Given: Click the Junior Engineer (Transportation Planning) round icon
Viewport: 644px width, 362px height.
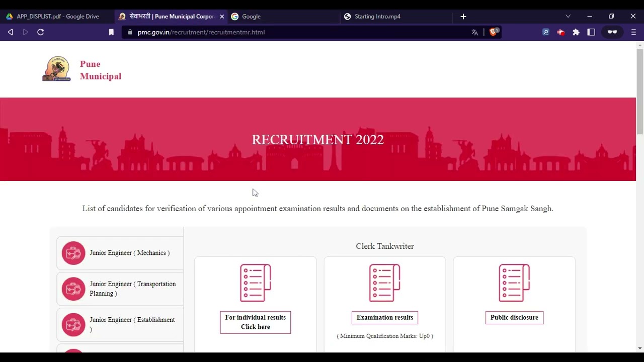Looking at the screenshot, I should pyautogui.click(x=73, y=289).
